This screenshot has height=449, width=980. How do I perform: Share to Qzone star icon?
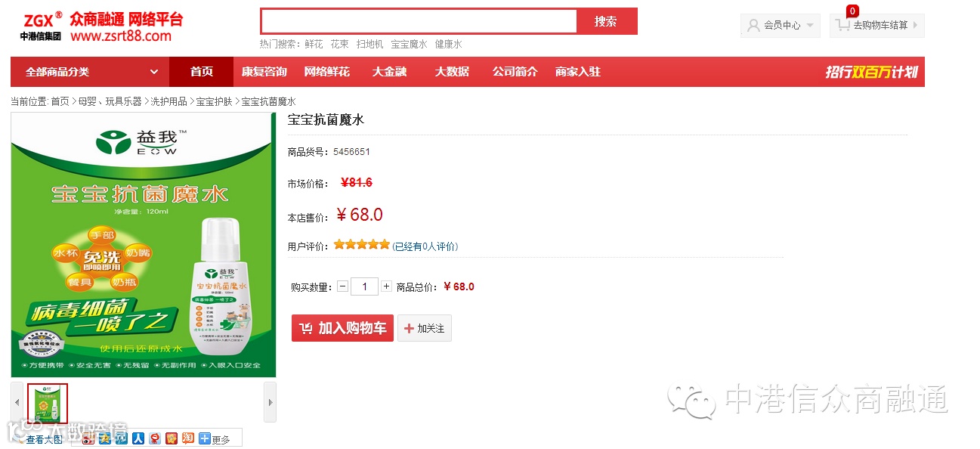coord(105,438)
